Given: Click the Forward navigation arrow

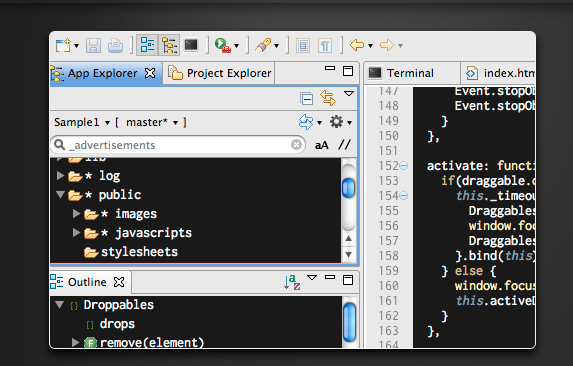Looking at the screenshot, I should 387,45.
